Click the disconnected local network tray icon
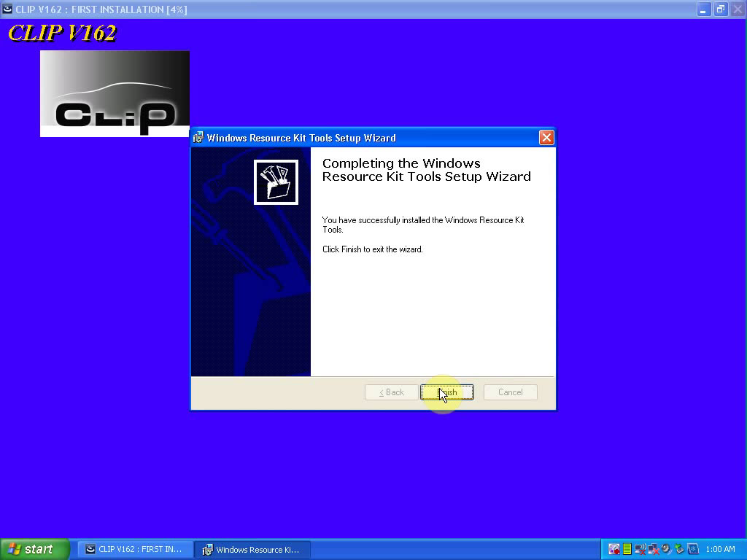Image resolution: width=747 pixels, height=560 pixels. point(652,549)
